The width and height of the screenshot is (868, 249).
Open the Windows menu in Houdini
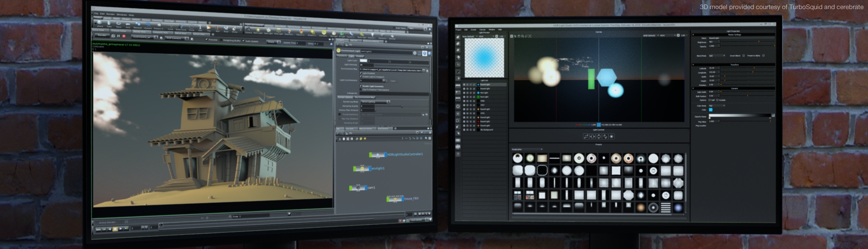click(122, 14)
